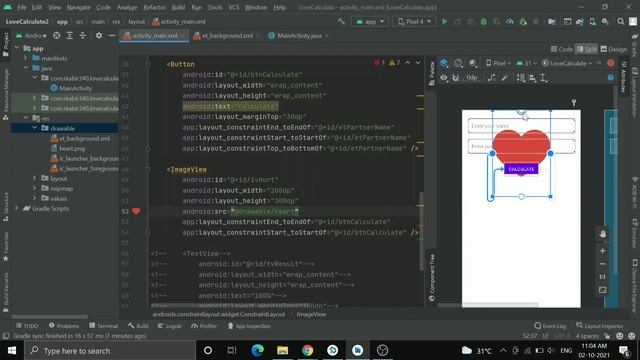Screen dimensions: 640x360
Task: Click the project panel horizontal scrollbar
Action: click(49, 317)
